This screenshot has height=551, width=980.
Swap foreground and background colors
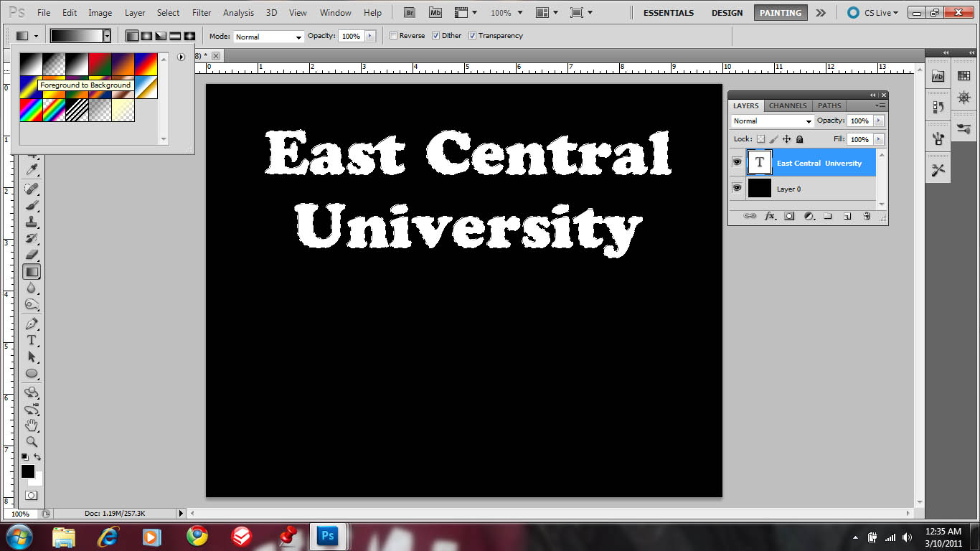(37, 456)
